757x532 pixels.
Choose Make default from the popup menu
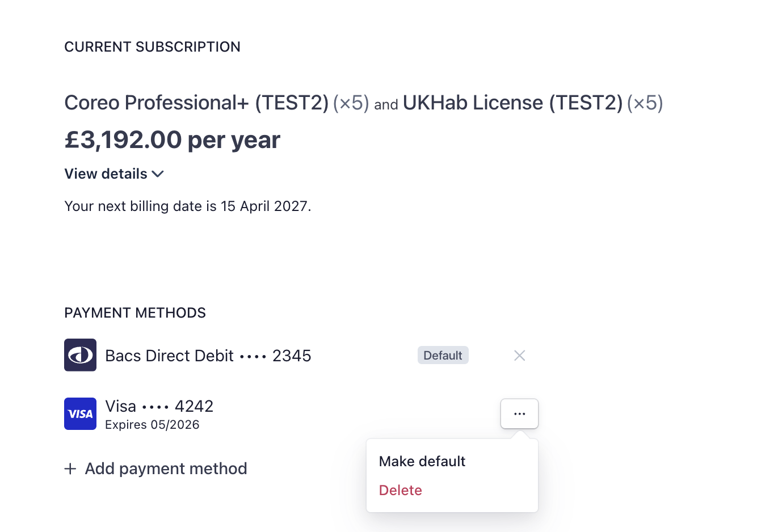pyautogui.click(x=422, y=461)
